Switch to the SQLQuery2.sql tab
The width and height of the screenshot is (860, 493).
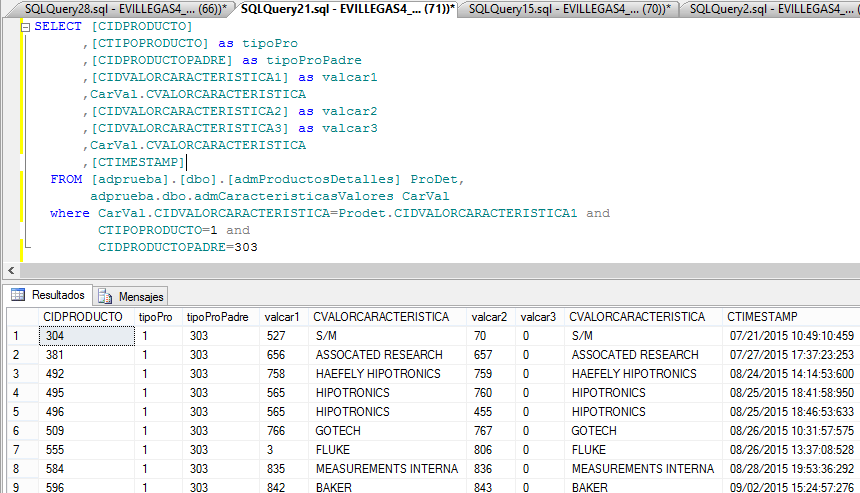[x=771, y=9]
